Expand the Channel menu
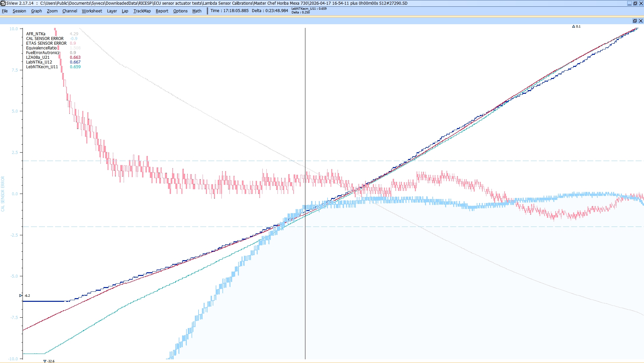Viewport: 644px width, 363px height. tap(70, 11)
